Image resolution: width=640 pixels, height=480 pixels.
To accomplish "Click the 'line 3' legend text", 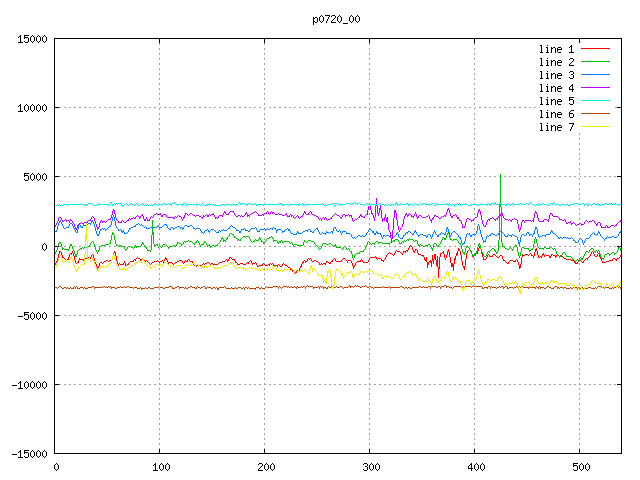I will (556, 75).
